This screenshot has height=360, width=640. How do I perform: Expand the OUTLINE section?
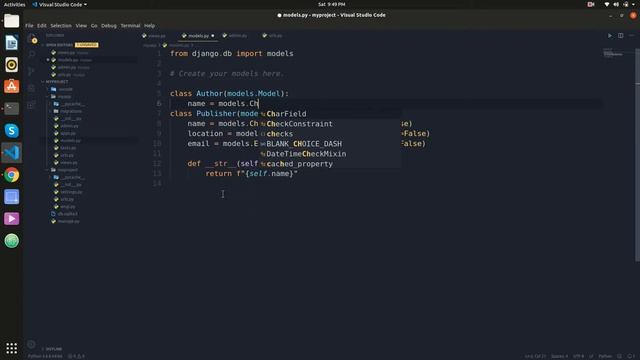pos(53,349)
